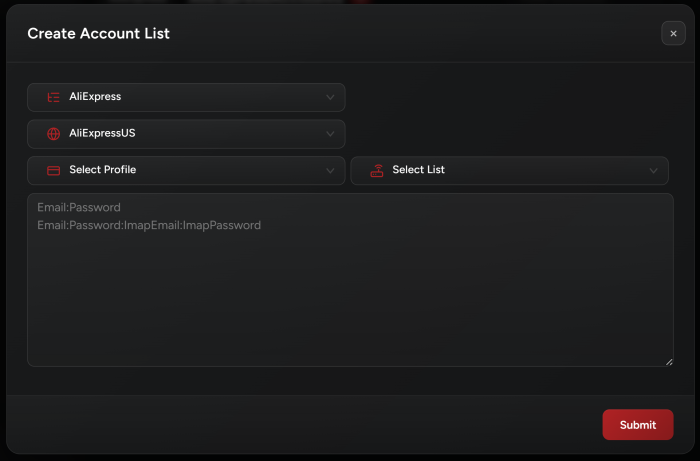
Task: Expand the AliExpress dropdown chevron
Action: coord(330,97)
